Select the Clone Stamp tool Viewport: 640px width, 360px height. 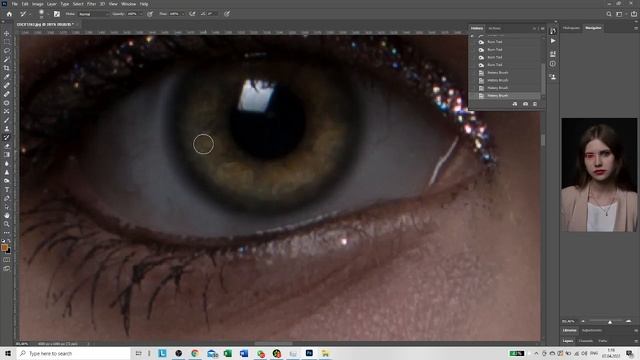[x=7, y=129]
